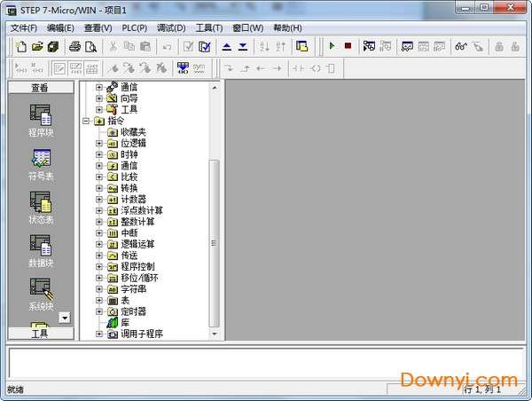Open System Block (系统块) icon
The width and height of the screenshot is (532, 401).
click(x=41, y=295)
